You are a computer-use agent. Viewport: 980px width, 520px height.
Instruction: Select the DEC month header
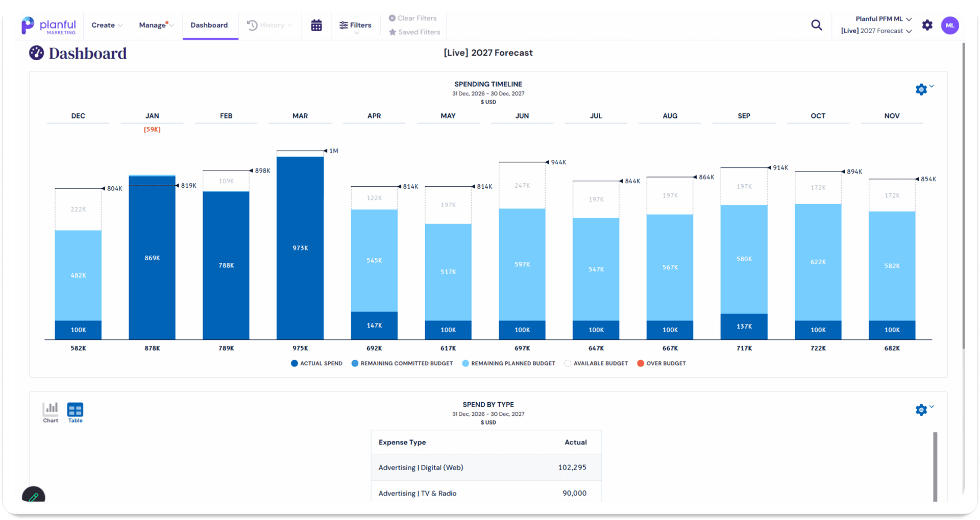(78, 116)
